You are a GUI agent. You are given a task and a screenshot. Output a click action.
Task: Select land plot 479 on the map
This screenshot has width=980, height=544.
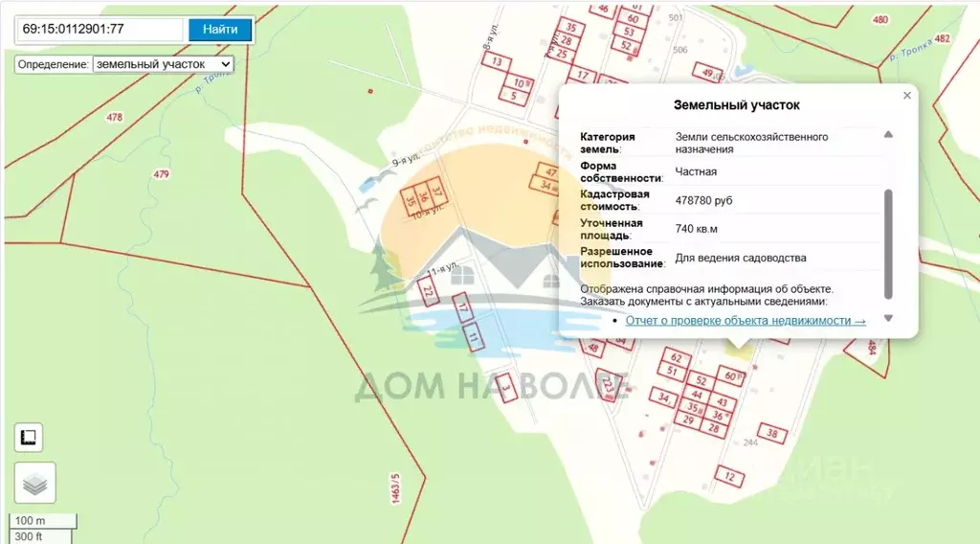tap(161, 175)
